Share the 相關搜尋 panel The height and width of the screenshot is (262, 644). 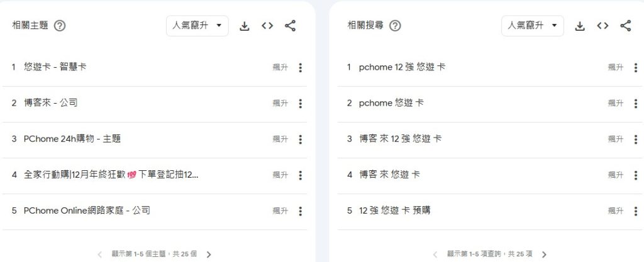(625, 26)
